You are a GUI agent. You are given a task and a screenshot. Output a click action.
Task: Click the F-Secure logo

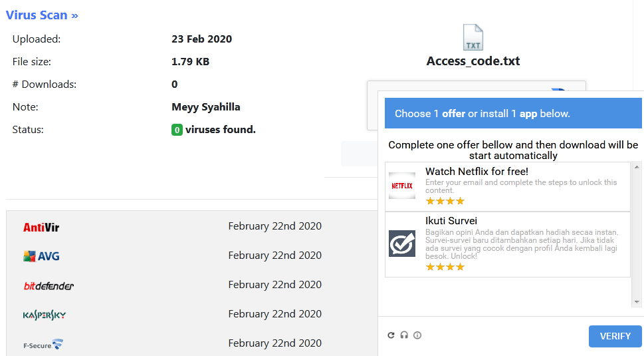[x=43, y=345]
